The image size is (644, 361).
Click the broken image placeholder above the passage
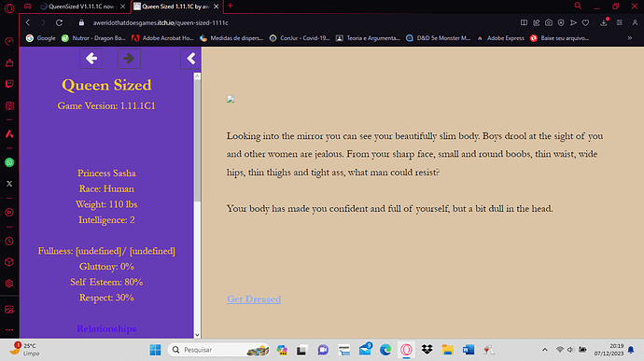[231, 99]
